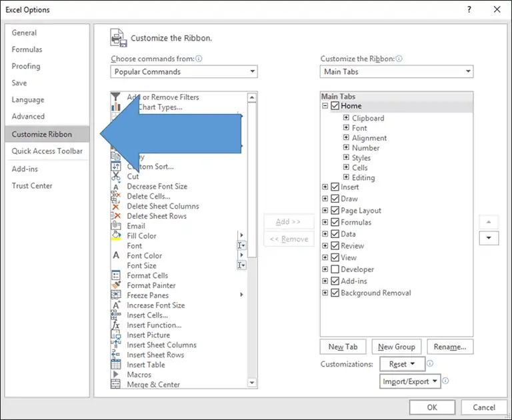Uncheck the Insert tab checkbox

click(x=335, y=187)
